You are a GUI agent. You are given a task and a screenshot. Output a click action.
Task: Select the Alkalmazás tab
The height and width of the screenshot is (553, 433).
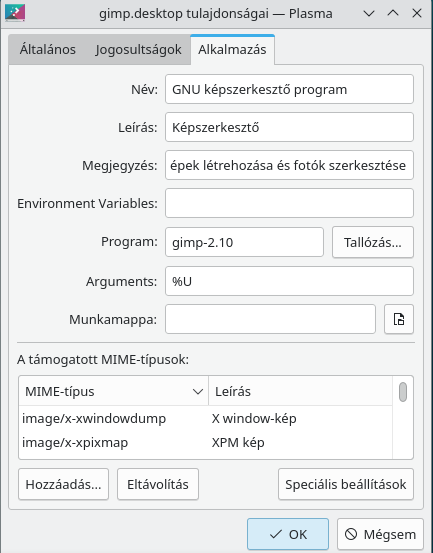click(232, 50)
